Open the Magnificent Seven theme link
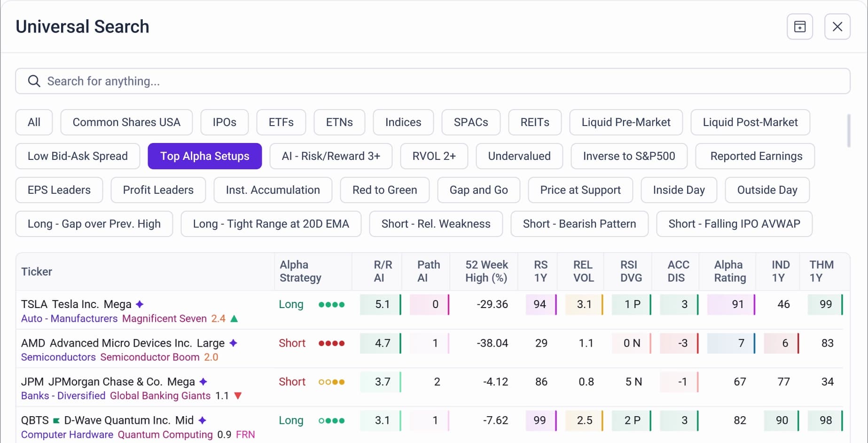868x443 pixels. click(x=164, y=318)
